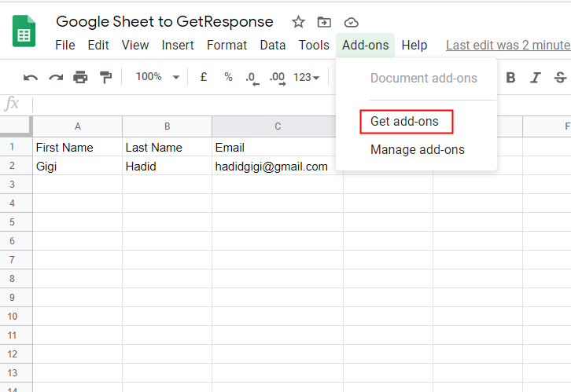Select the Hadid cell
This screenshot has height=392, width=571.
pyautogui.click(x=168, y=167)
